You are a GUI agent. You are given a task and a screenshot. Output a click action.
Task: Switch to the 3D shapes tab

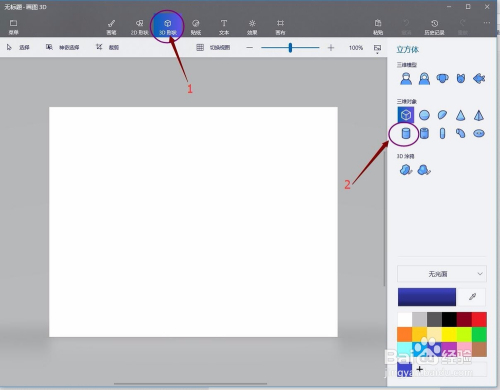click(168, 27)
